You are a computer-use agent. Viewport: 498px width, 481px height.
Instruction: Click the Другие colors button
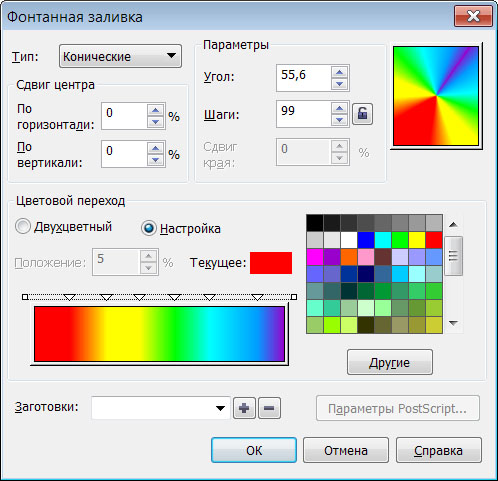[390, 362]
